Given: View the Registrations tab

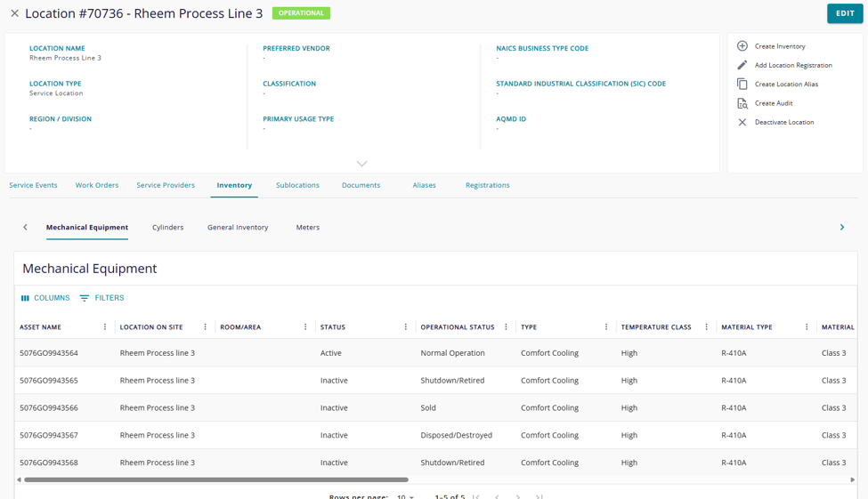Looking at the screenshot, I should pos(487,185).
